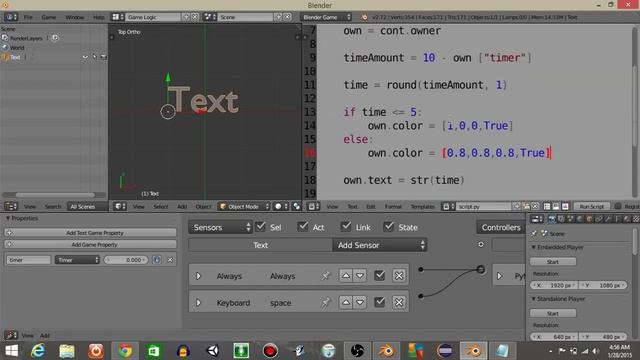640x360 pixels.
Task: Open the Window menu
Action: coord(74,17)
